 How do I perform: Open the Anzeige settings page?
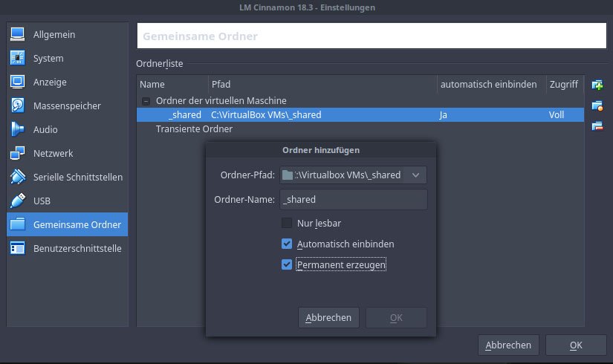(x=67, y=82)
